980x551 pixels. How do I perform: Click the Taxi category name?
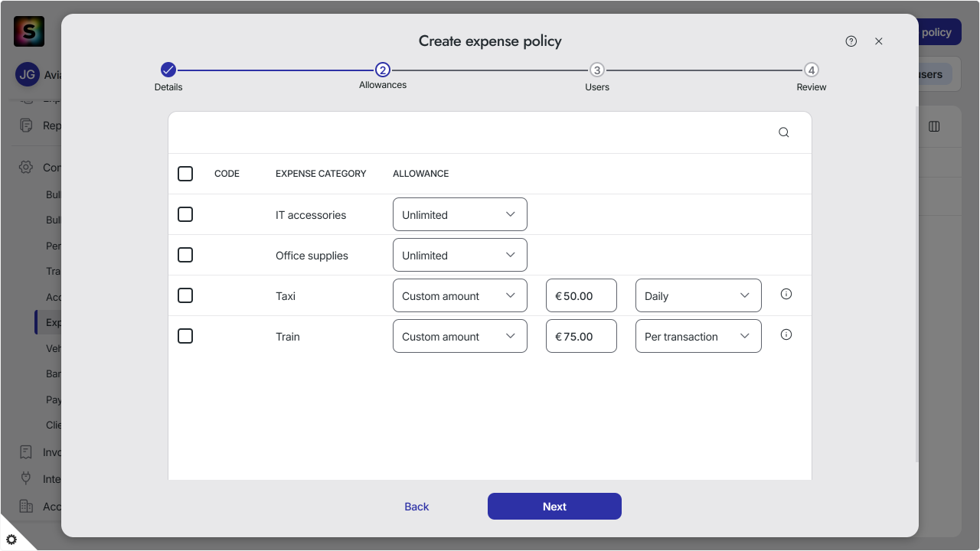coord(286,296)
